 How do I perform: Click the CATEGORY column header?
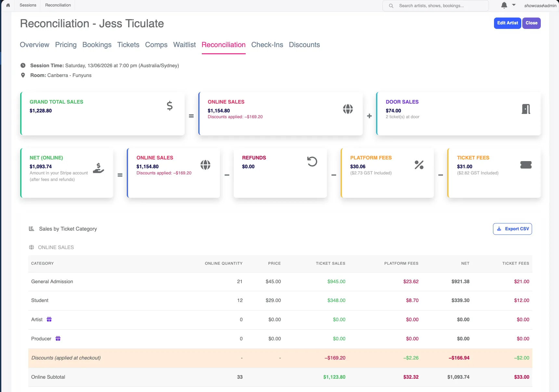pos(42,263)
